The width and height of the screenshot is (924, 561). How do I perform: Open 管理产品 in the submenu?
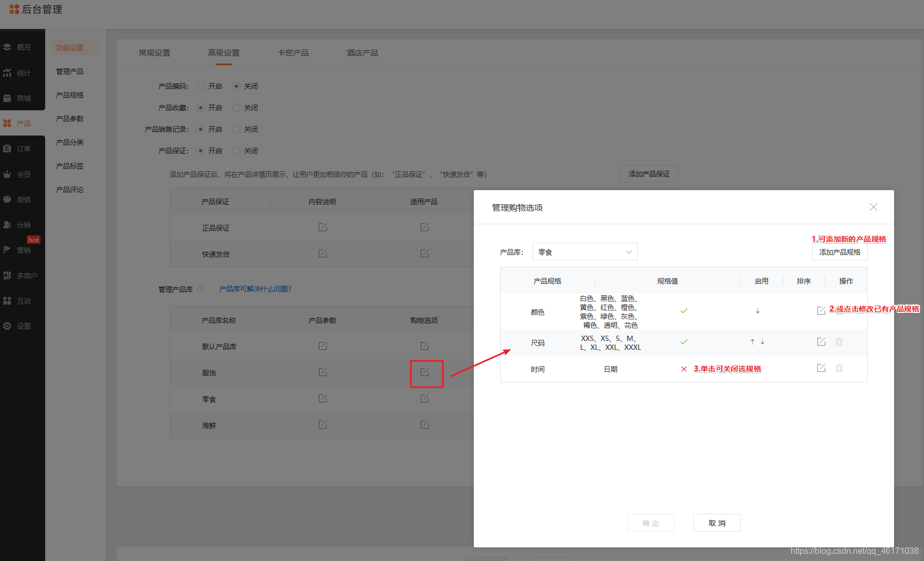tap(70, 71)
